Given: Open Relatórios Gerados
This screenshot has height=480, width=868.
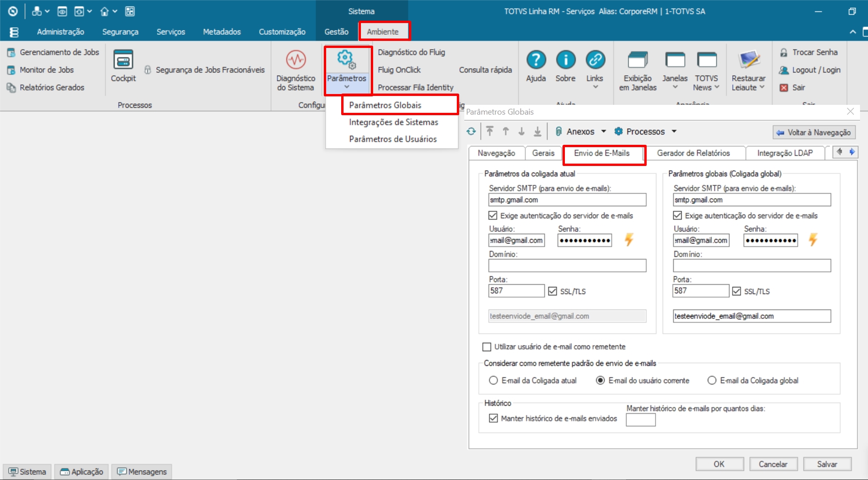Looking at the screenshot, I should (x=46, y=87).
